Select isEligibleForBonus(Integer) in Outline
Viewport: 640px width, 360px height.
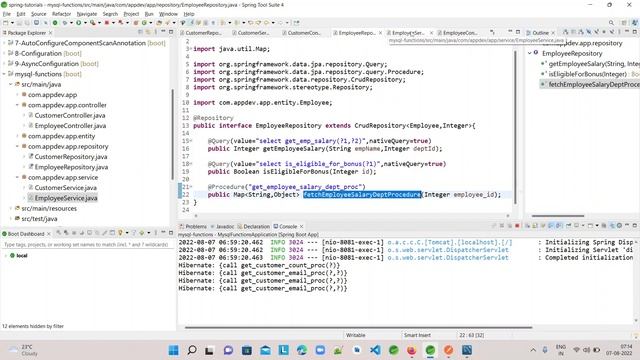pyautogui.click(x=588, y=74)
